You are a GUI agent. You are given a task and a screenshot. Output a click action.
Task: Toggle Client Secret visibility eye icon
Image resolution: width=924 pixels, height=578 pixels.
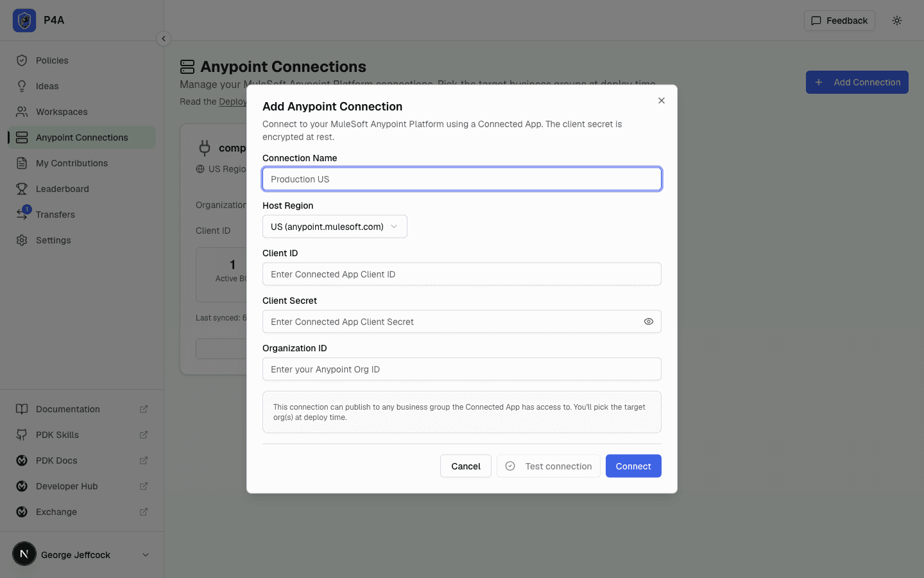coord(649,322)
